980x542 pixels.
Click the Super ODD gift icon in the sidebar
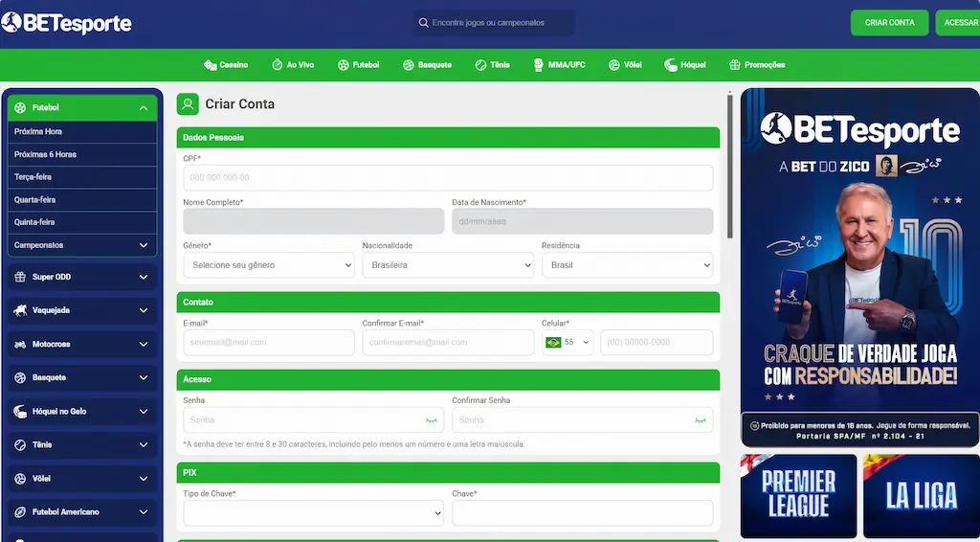click(x=20, y=277)
